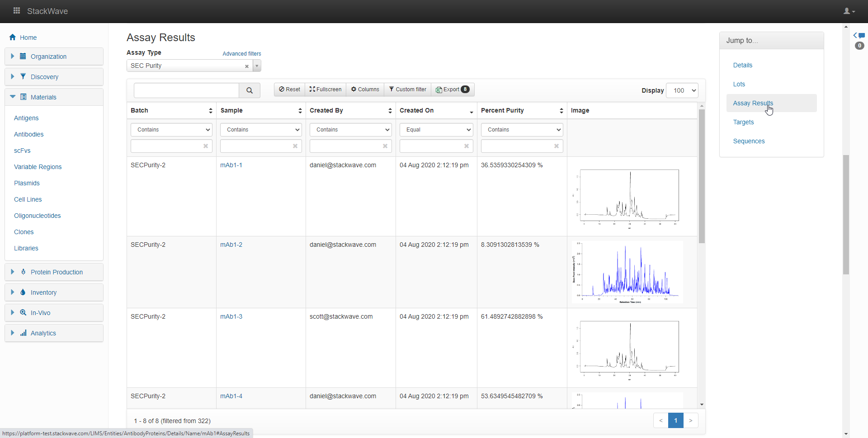
Task: Open the mAb1-2 sample link
Action: click(x=231, y=245)
